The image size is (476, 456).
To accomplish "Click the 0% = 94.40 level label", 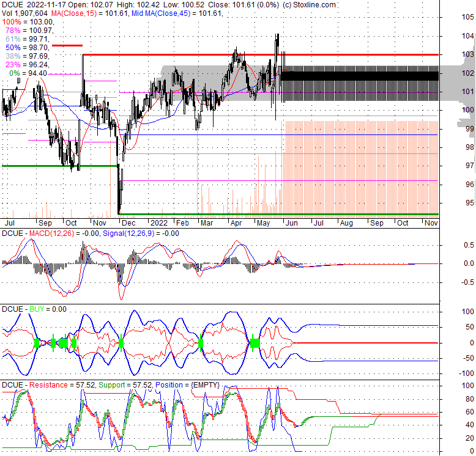I will pyautogui.click(x=28, y=73).
